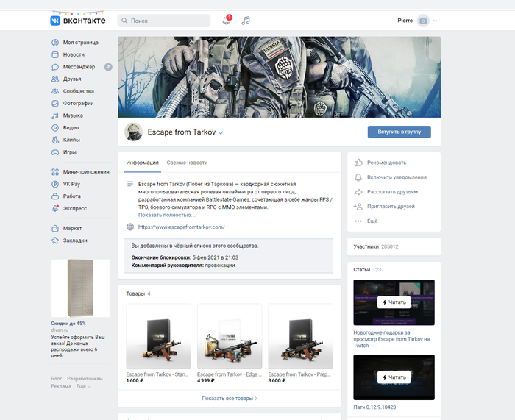515x420 pixels.
Task: Toggle Включить уведомления bell
Action: click(358, 177)
